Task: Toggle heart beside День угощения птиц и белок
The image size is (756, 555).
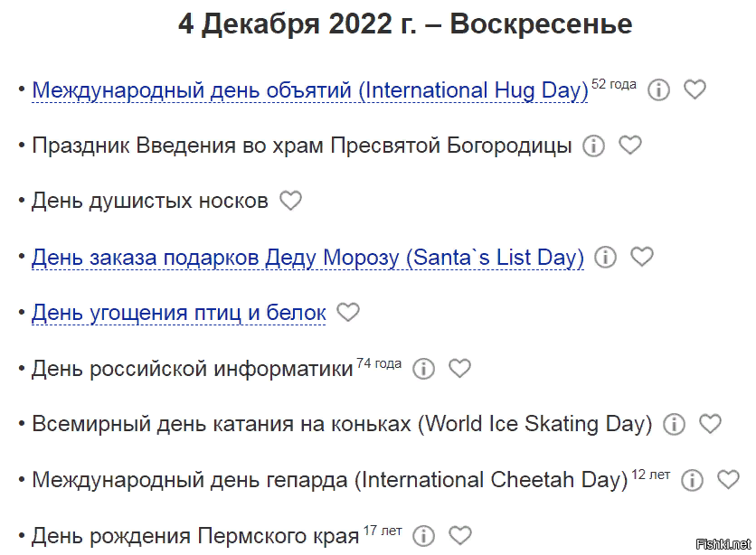Action: click(x=348, y=312)
